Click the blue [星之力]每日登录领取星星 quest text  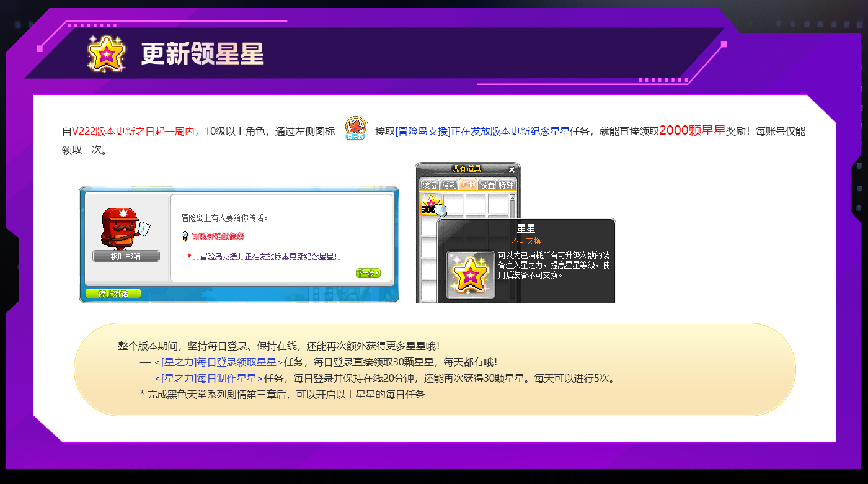[x=218, y=362]
